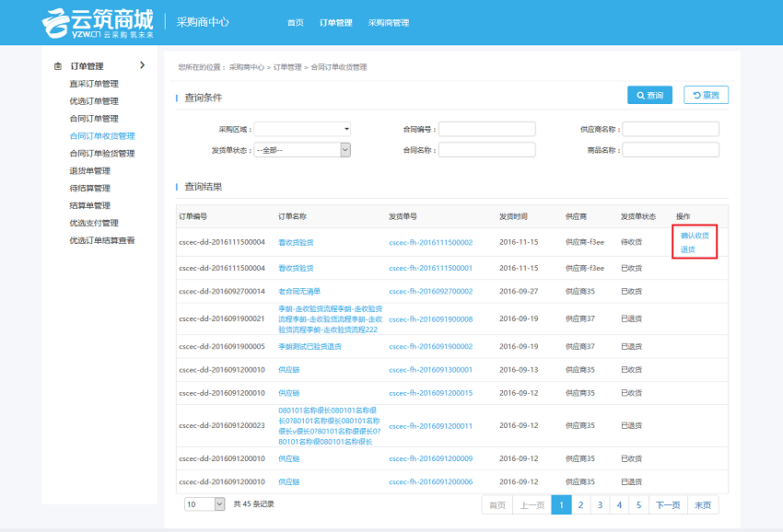Open the 发货单状态 dropdown
The width and height of the screenshot is (783, 532).
[x=302, y=150]
